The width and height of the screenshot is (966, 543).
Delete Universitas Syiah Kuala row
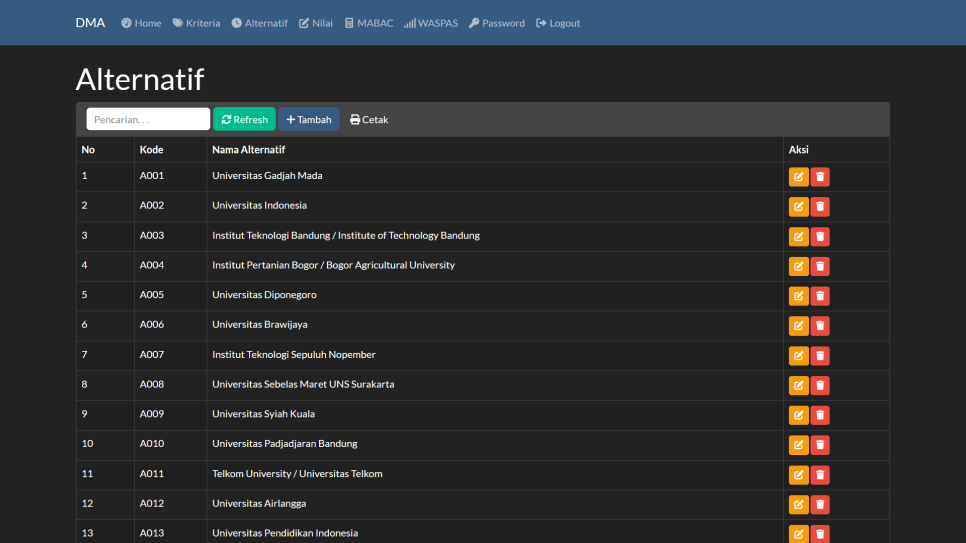tap(820, 415)
